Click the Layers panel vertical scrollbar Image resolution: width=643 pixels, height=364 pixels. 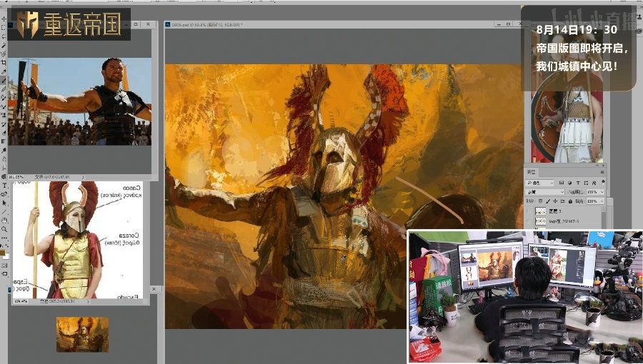604,217
